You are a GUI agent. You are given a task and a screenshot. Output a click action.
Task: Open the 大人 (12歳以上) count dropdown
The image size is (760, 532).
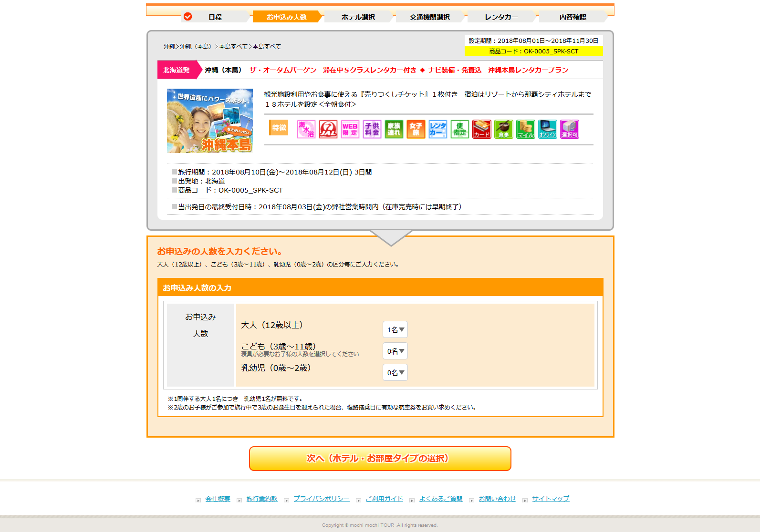click(395, 330)
